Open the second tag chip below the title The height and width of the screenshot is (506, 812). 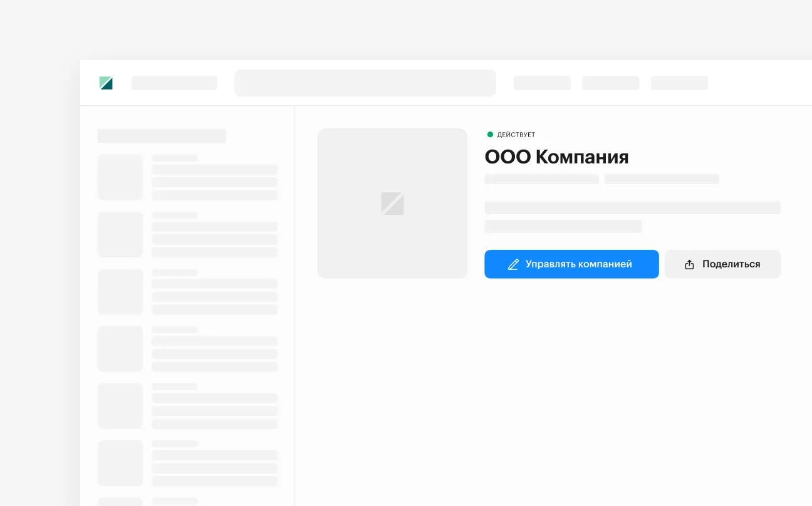point(662,179)
